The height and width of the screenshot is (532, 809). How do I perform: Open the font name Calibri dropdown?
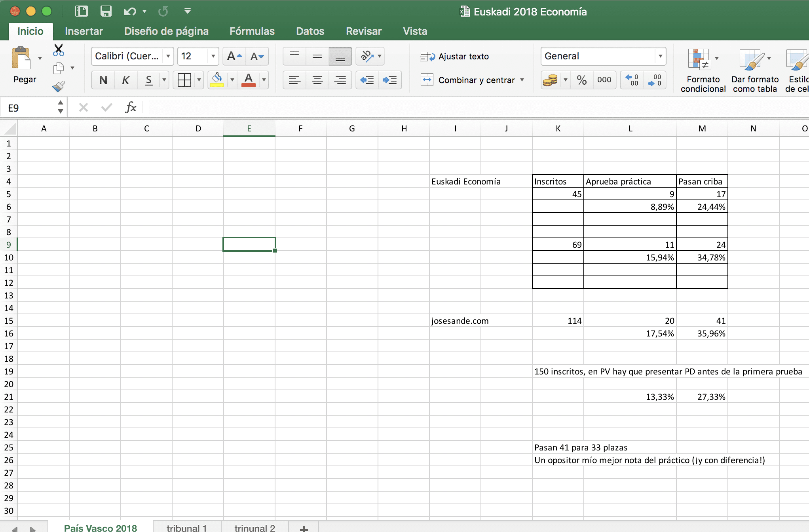(x=168, y=56)
